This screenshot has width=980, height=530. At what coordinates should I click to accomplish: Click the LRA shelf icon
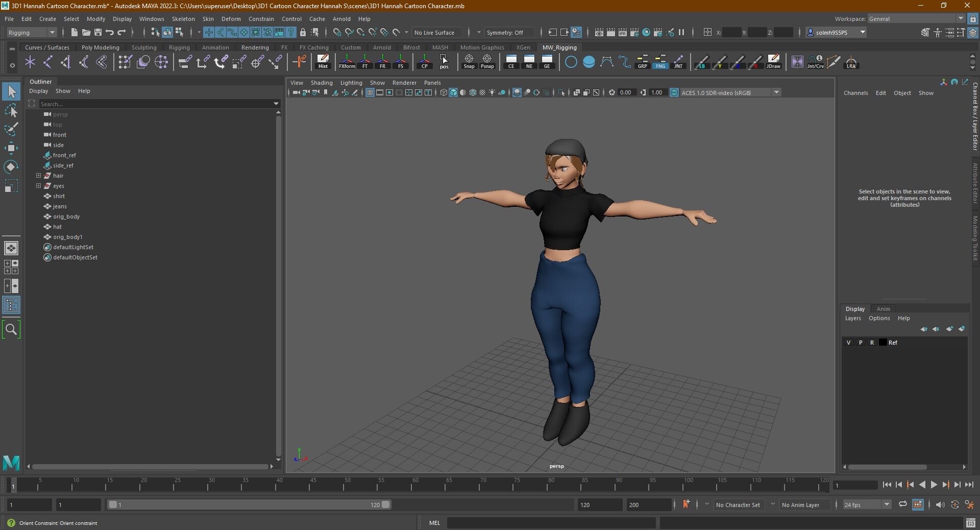[x=851, y=62]
